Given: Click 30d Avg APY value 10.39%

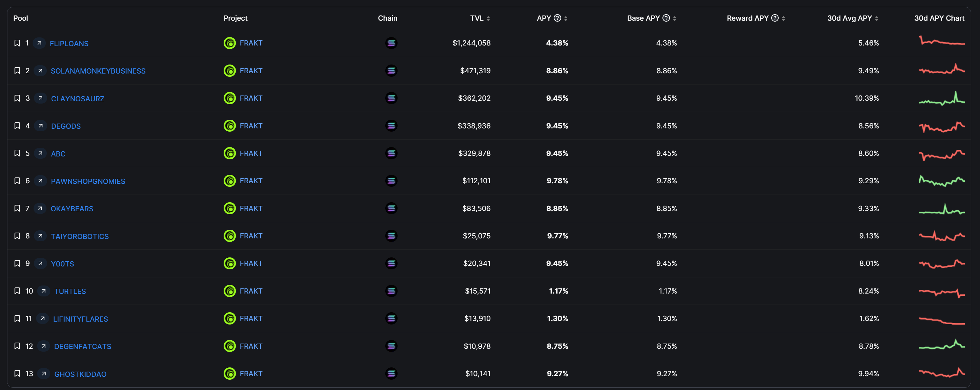Looking at the screenshot, I should pos(867,98).
